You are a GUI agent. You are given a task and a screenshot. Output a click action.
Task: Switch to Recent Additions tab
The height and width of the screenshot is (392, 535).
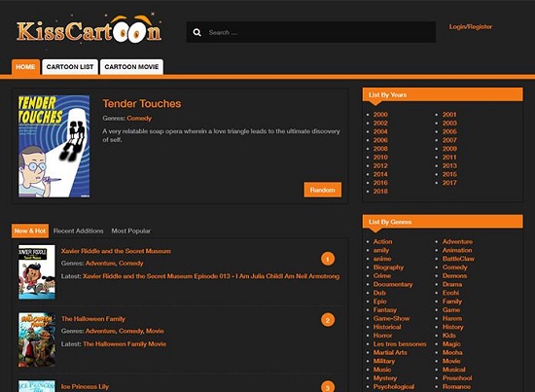79,231
